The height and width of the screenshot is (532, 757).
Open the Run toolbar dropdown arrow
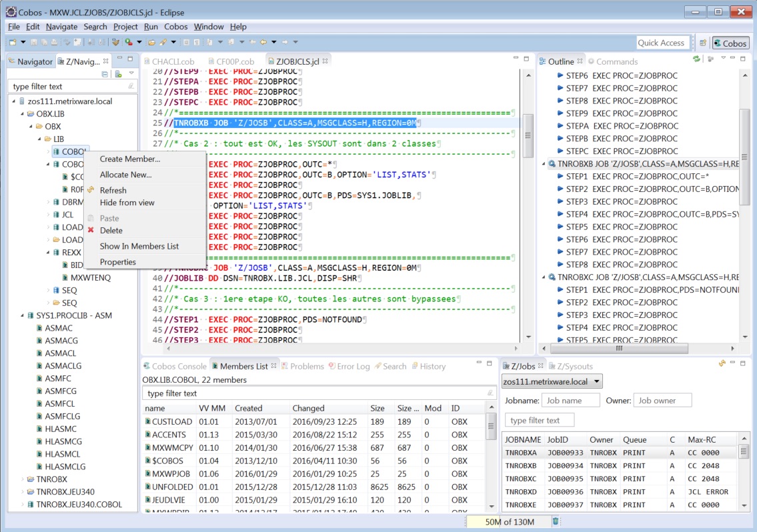click(139, 43)
